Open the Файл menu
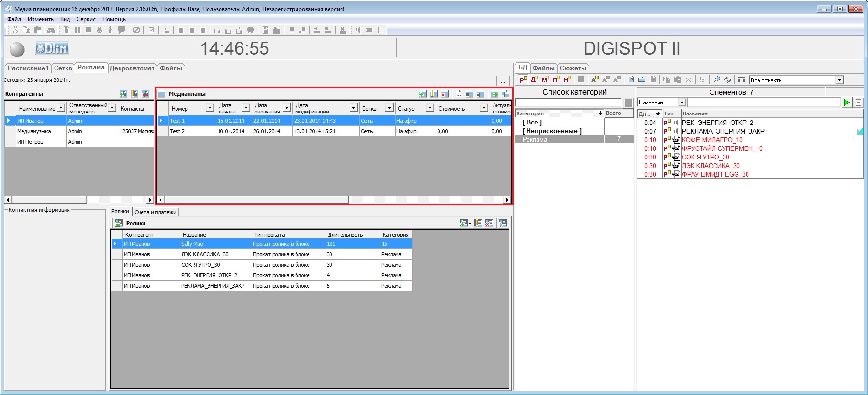 pyautogui.click(x=14, y=19)
